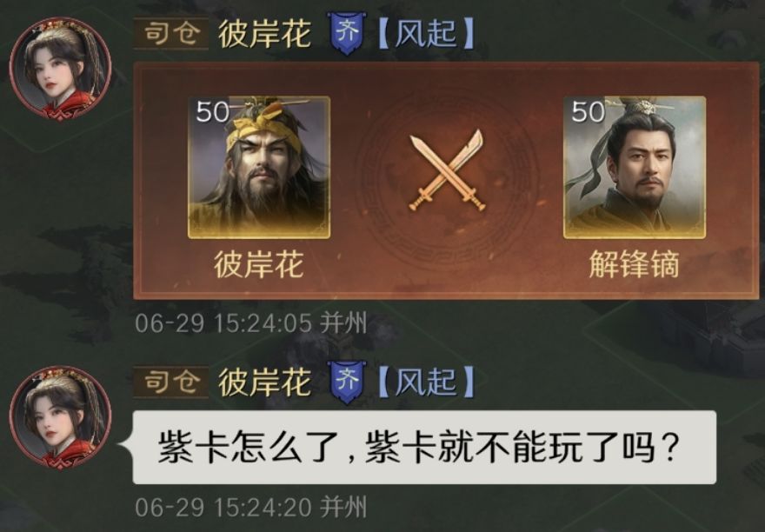This screenshot has width=765, height=532.
Task: Select 彼岸花 label under the left portrait
Action: pyautogui.click(x=258, y=264)
